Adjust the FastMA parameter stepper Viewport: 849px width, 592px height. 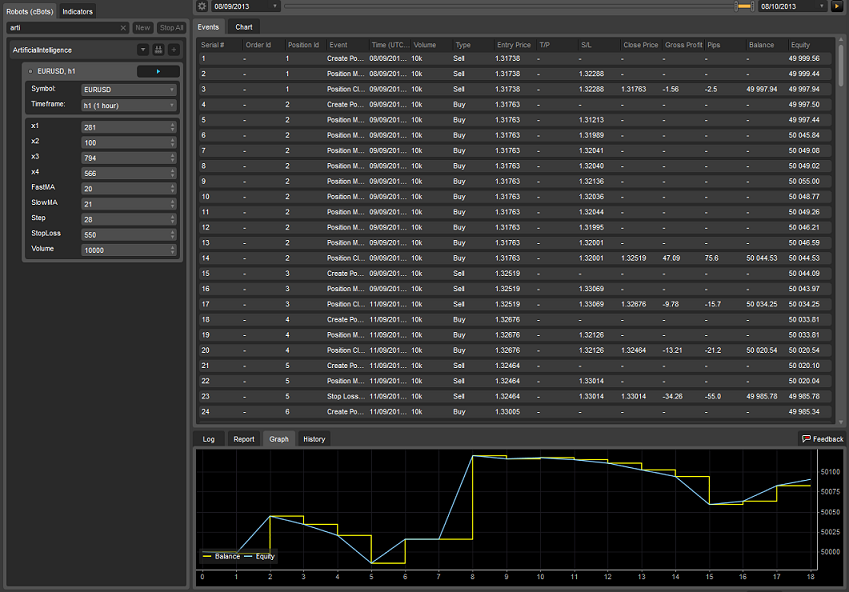(173, 189)
